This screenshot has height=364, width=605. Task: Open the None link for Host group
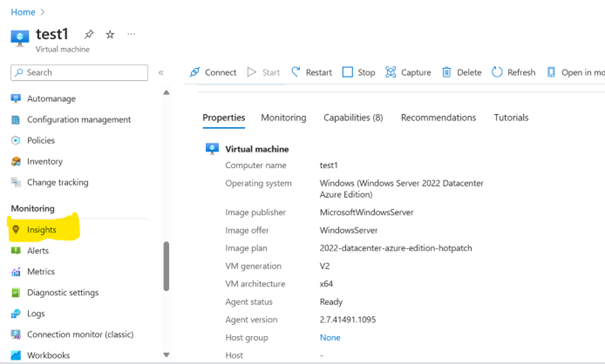(x=330, y=338)
